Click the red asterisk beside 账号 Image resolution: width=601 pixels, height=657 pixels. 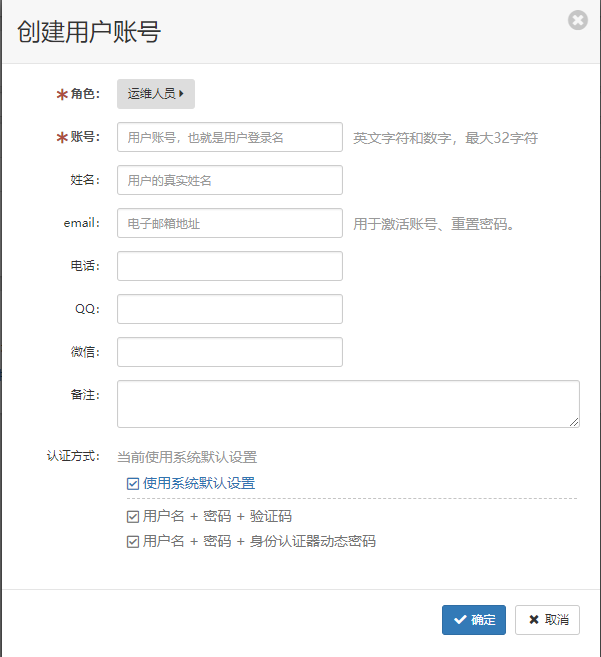click(62, 137)
